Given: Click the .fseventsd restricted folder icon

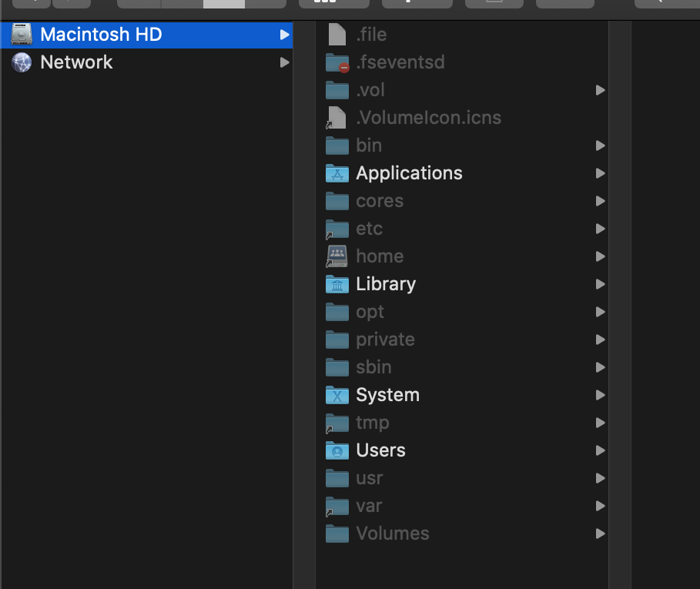Looking at the screenshot, I should pyautogui.click(x=337, y=62).
